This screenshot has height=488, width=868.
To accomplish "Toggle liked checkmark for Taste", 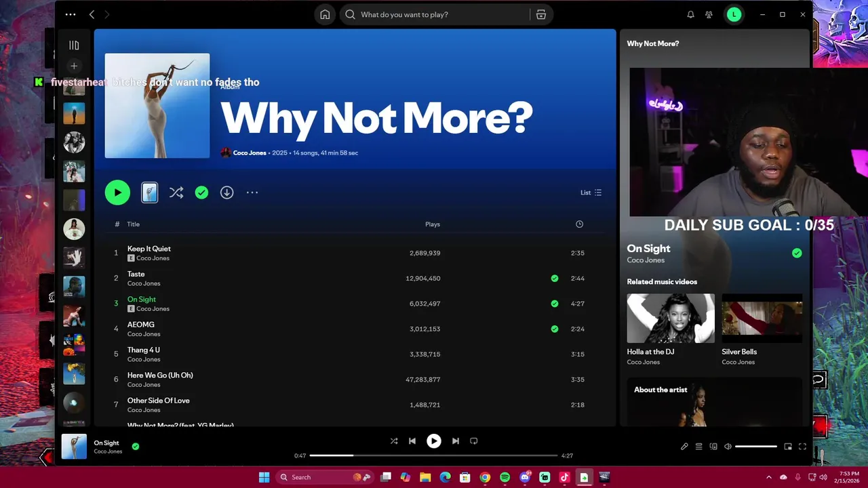I will (x=555, y=278).
